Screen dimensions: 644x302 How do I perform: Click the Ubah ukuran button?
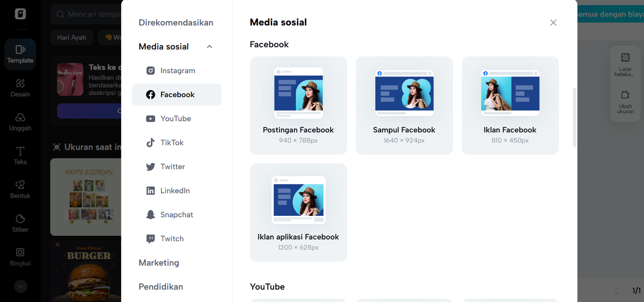tap(625, 103)
